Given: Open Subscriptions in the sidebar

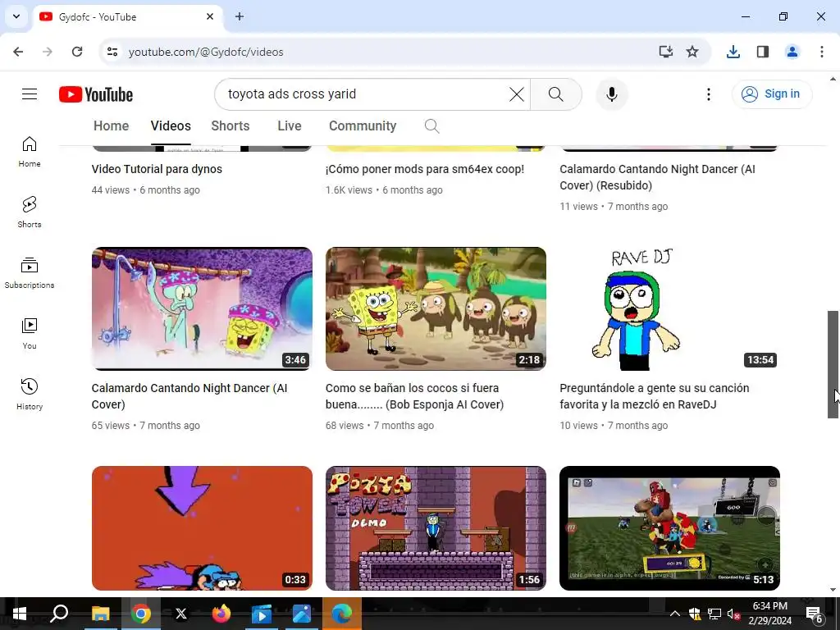Looking at the screenshot, I should (30, 272).
